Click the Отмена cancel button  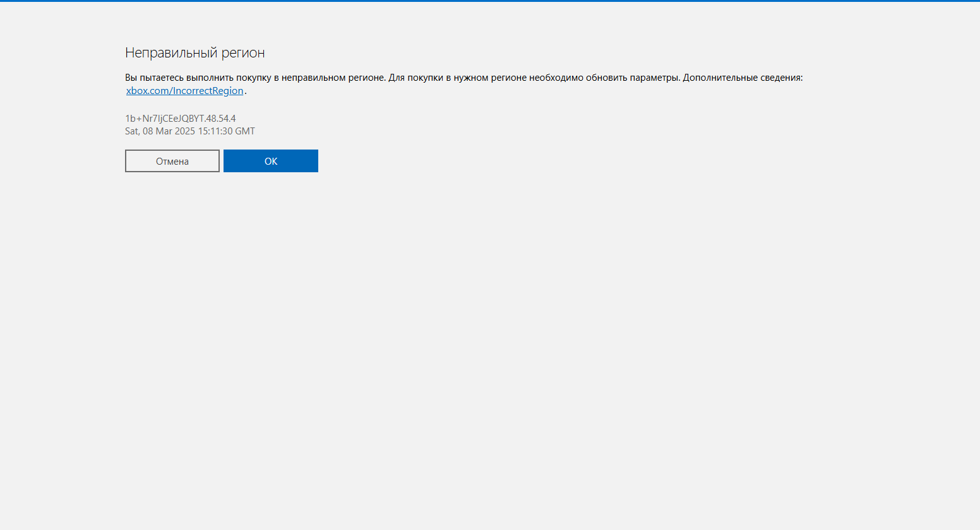pyautogui.click(x=172, y=161)
